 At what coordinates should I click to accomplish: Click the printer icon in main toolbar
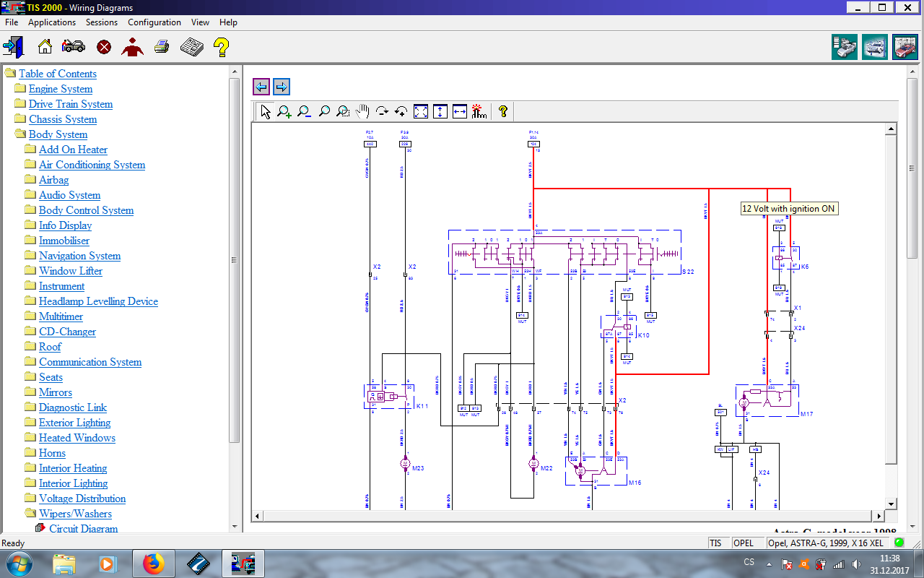point(162,47)
